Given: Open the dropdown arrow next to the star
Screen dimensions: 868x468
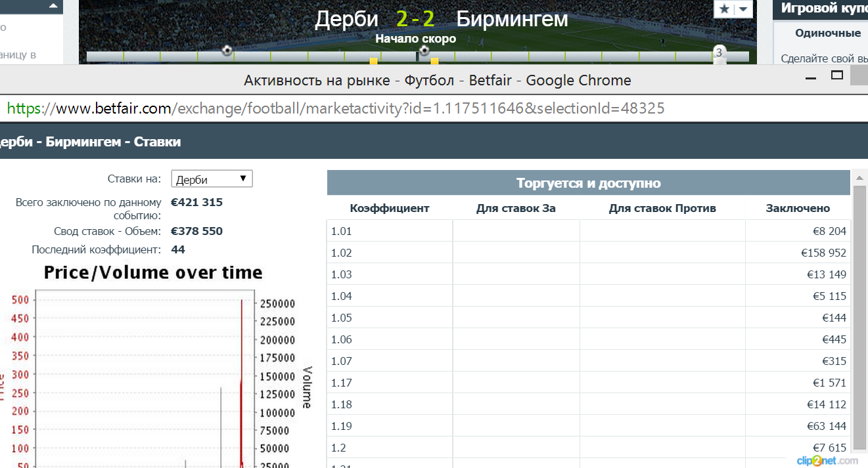Looking at the screenshot, I should tap(742, 9).
